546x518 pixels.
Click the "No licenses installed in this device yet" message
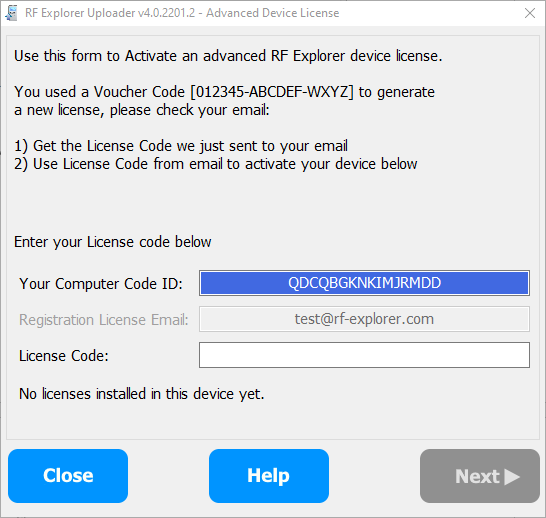pos(142,394)
